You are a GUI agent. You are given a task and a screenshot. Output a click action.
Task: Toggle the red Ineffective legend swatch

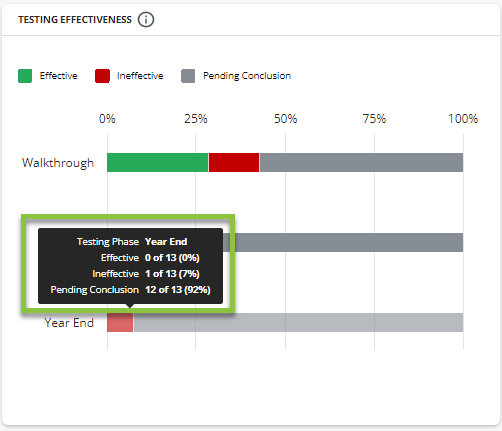[102, 76]
